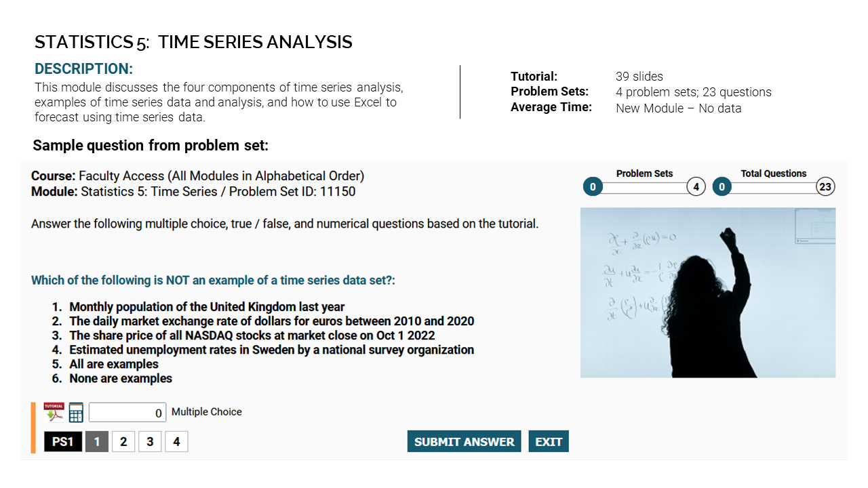Click the Problem Sets 4 end marker
868x488 pixels.
pos(696,186)
